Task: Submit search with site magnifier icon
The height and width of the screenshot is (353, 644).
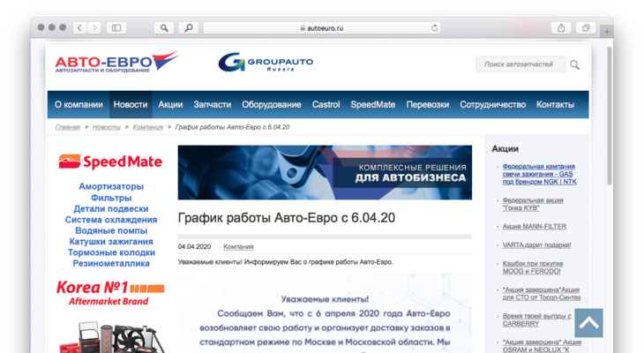Action: [x=574, y=65]
